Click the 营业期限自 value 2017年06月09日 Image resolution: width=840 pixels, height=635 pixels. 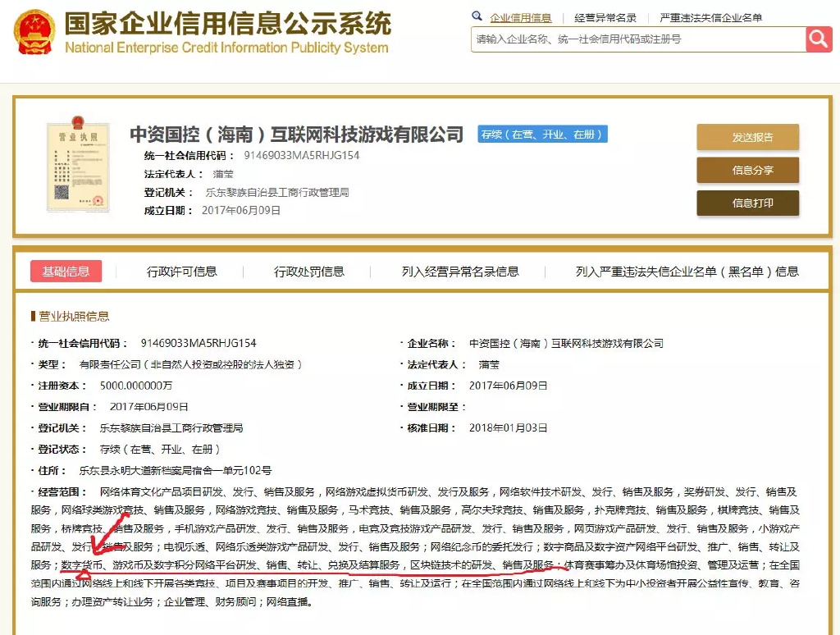(x=149, y=407)
